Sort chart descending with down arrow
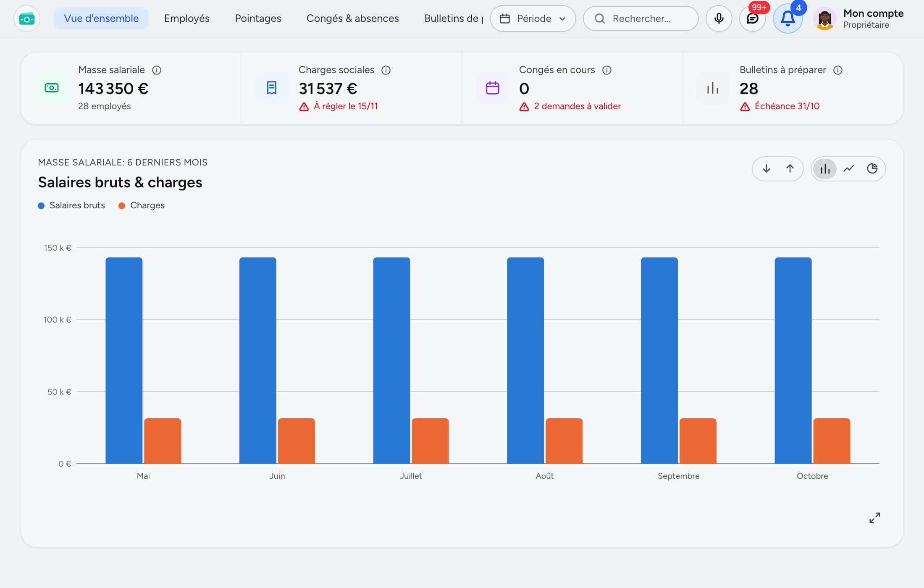This screenshot has height=588, width=924. (x=766, y=168)
